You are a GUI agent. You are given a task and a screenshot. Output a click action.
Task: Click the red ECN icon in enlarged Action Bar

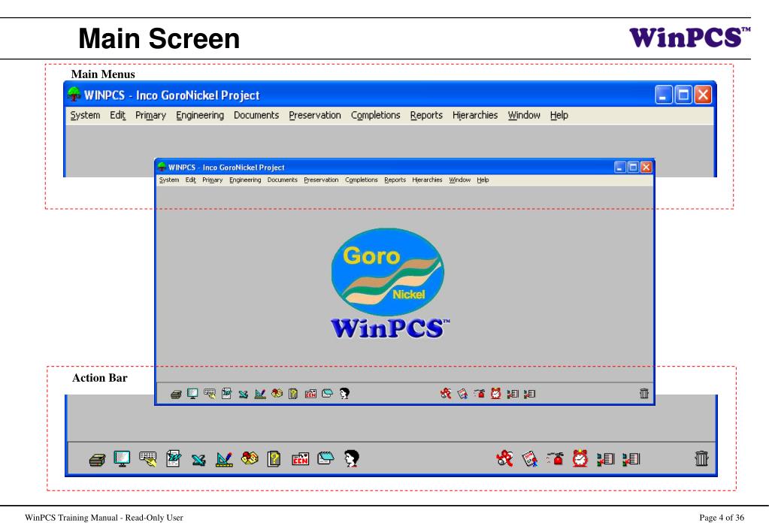coord(300,459)
